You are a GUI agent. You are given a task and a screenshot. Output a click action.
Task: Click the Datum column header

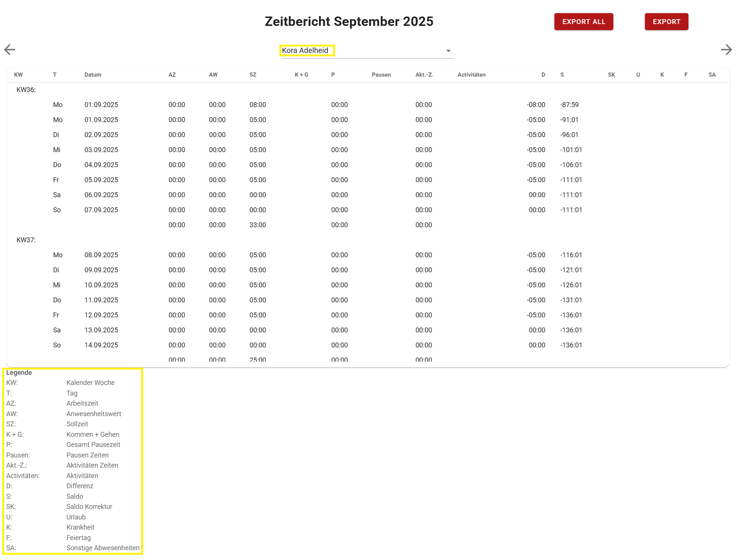[x=93, y=75]
